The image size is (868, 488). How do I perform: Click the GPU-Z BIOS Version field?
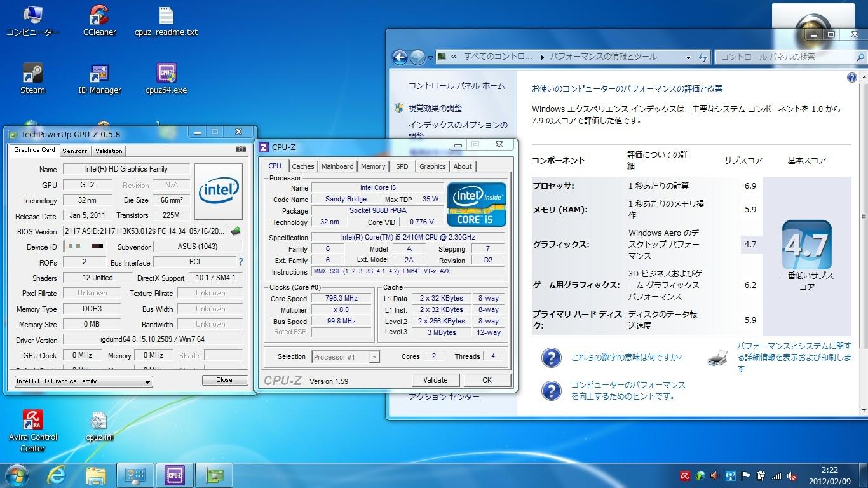coord(146,231)
